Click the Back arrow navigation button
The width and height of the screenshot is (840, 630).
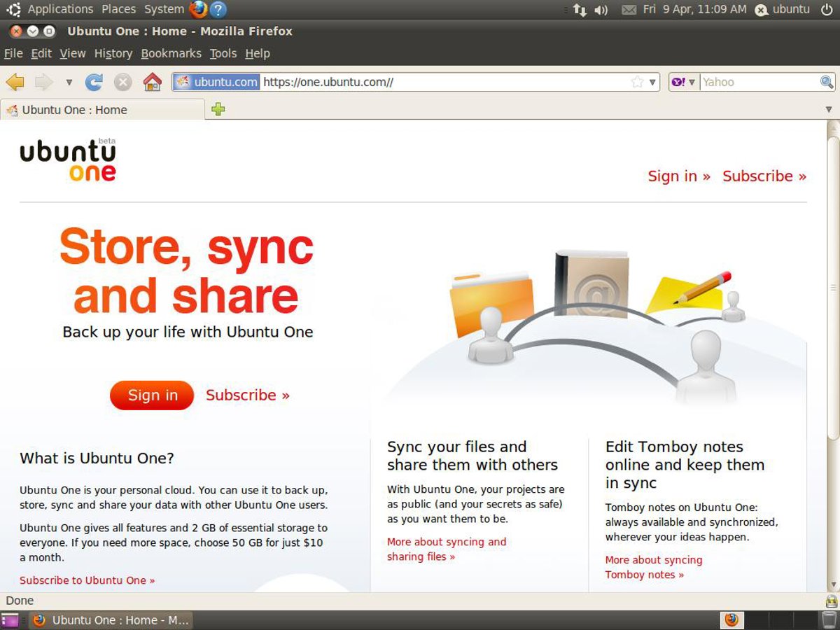(15, 83)
